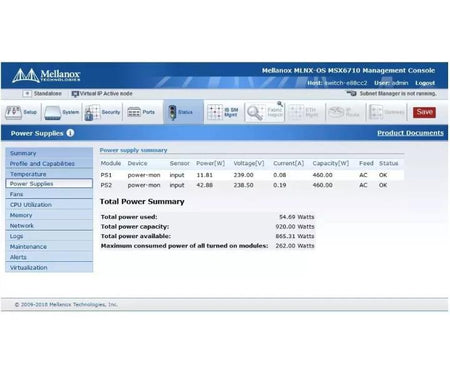Image resolution: width=450 pixels, height=375 pixels.
Task: Select the Status traffic-light icon
Action: [x=172, y=112]
